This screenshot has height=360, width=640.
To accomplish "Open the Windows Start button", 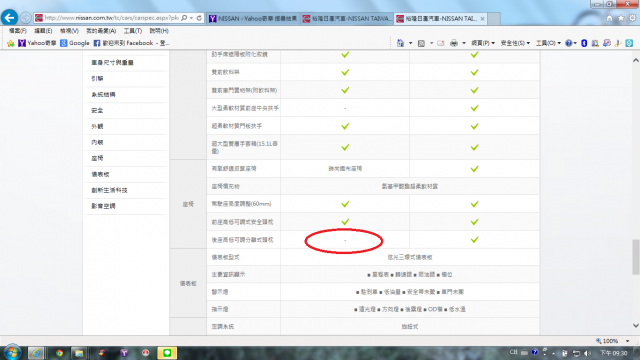I will click(x=12, y=352).
